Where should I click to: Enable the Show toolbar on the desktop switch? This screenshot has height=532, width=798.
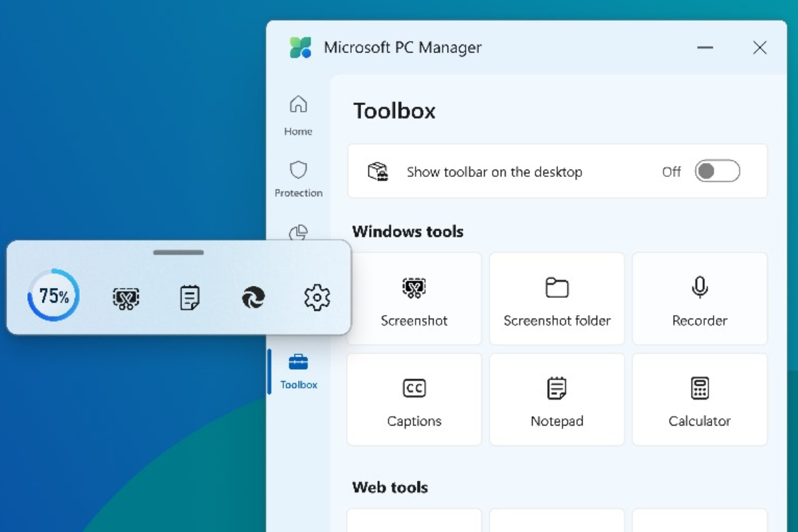717,171
